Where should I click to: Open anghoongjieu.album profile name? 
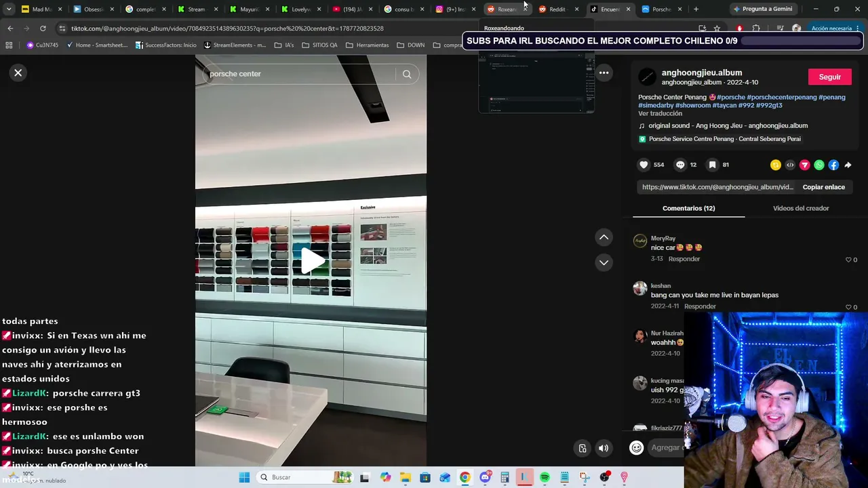tap(702, 73)
